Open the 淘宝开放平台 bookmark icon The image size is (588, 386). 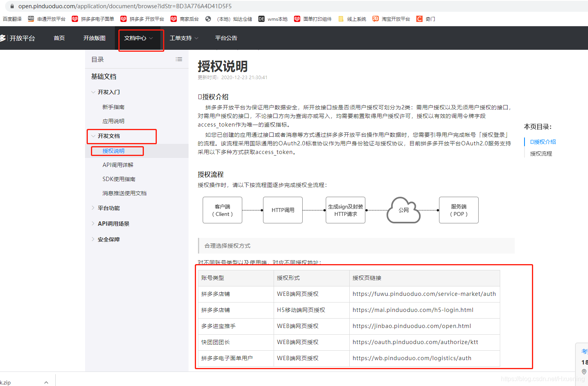376,19
